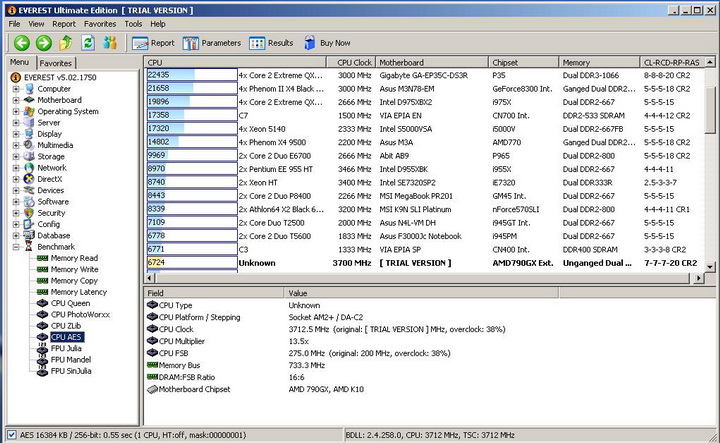Image resolution: width=720 pixels, height=443 pixels.
Task: Open the File menu
Action: (x=14, y=24)
